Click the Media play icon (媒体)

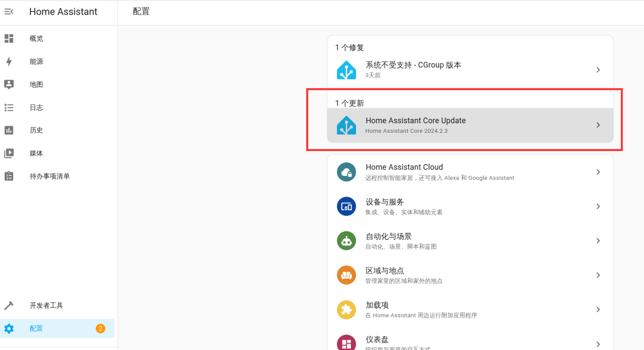click(x=9, y=153)
